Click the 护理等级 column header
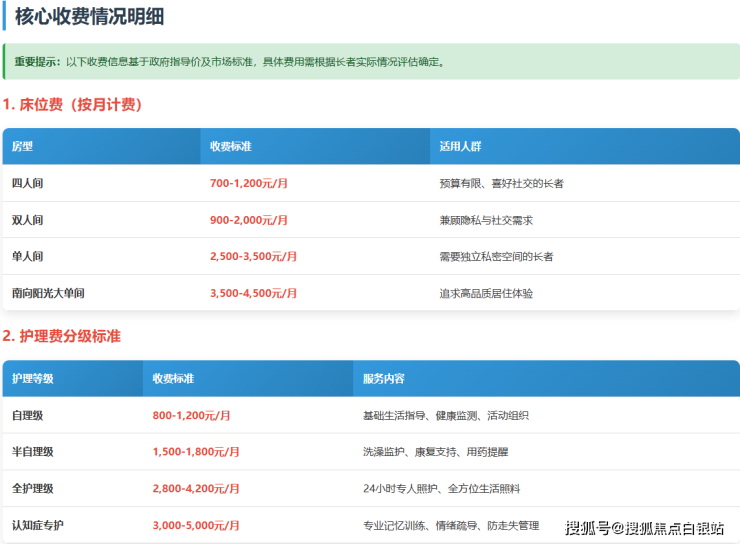740x544 pixels. 32,379
